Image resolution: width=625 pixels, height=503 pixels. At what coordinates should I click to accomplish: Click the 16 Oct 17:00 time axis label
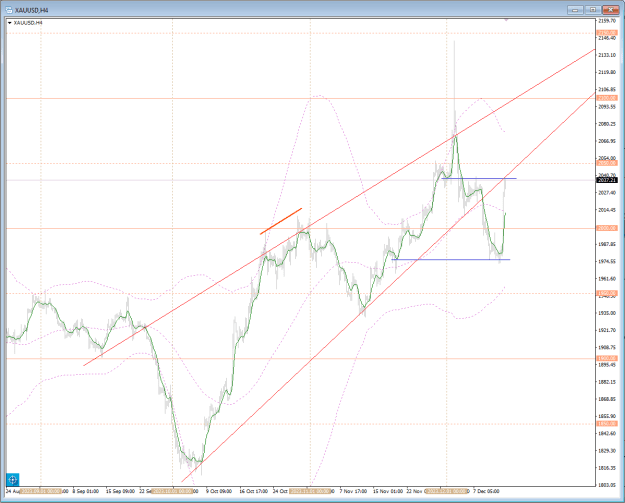click(253, 491)
